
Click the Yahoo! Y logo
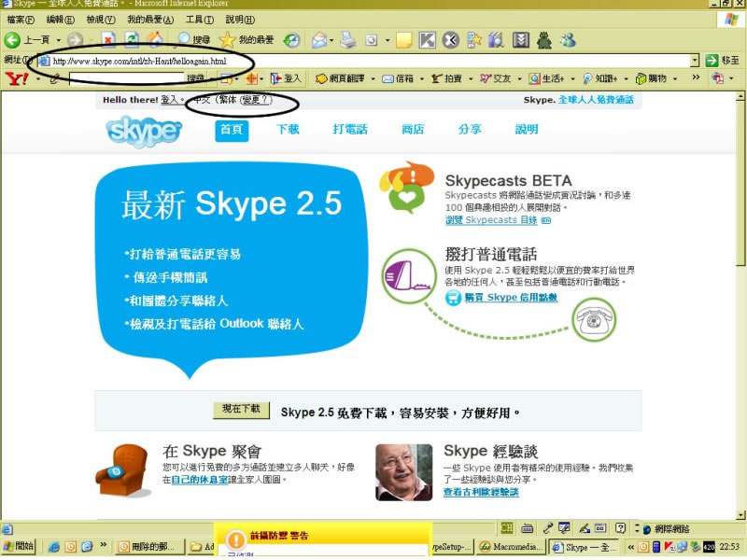(17, 78)
